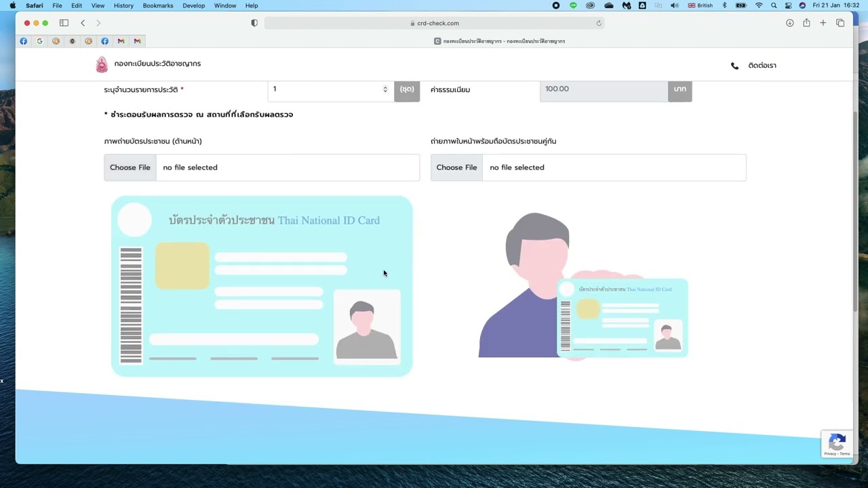Open the Edit menu

point(77,5)
